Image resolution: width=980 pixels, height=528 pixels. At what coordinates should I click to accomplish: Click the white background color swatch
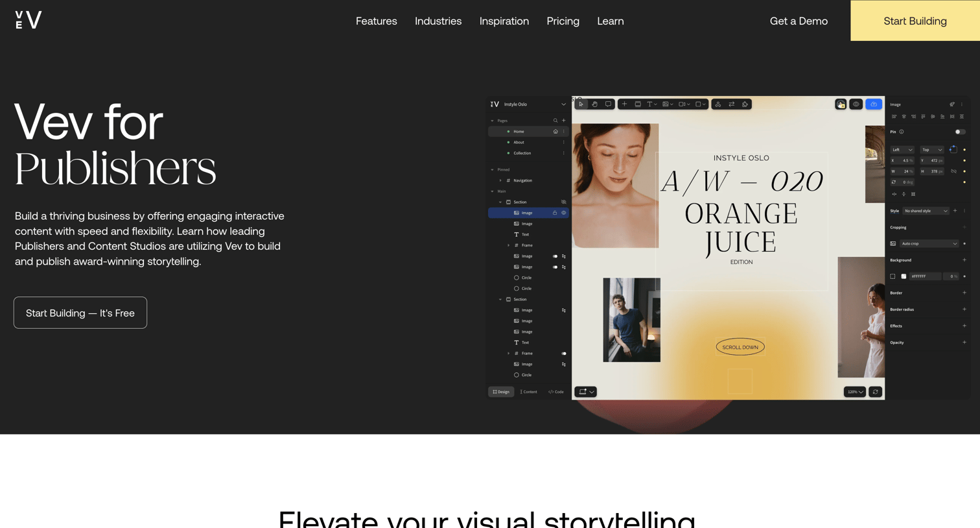pos(904,276)
